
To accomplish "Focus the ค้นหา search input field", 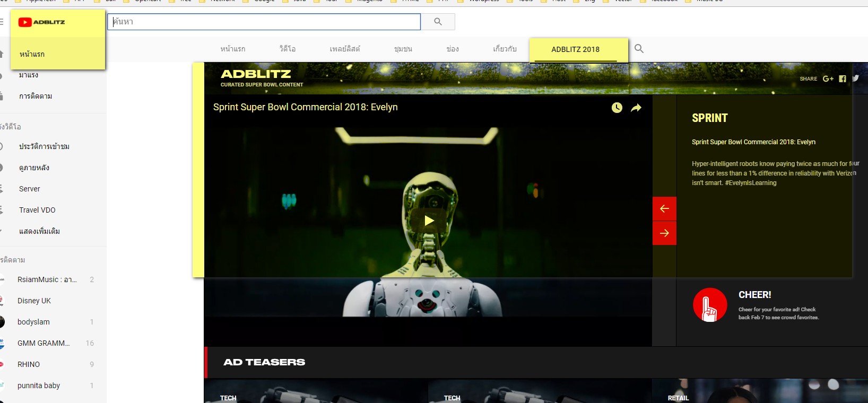I will pos(264,22).
